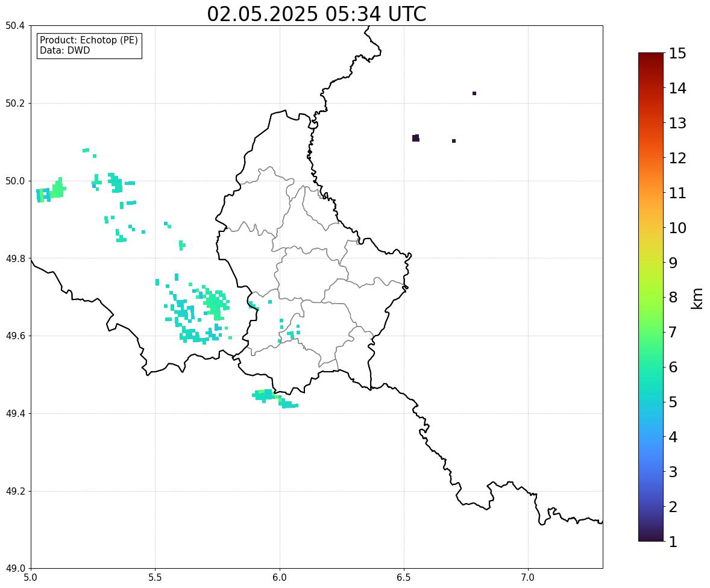Image resolution: width=710 pixels, height=588 pixels.
Task: Click the latitude tick label "50.0"
Action: click(14, 181)
